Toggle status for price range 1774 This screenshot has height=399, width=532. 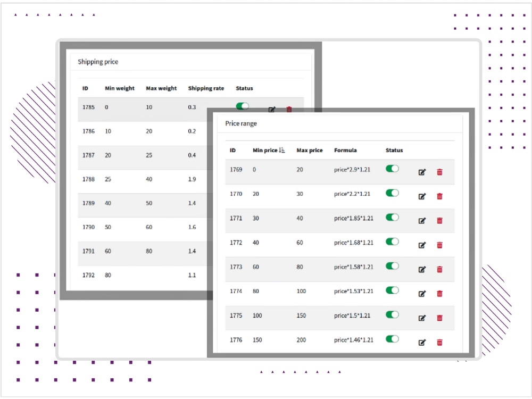[392, 290]
